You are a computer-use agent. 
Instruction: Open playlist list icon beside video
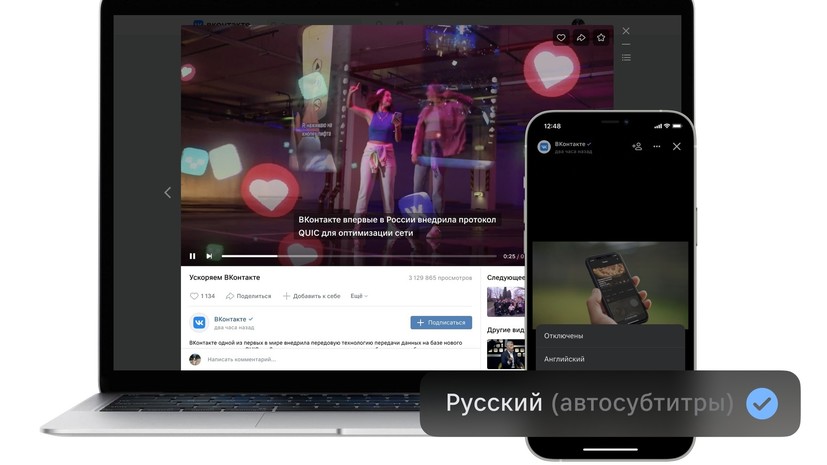626,57
